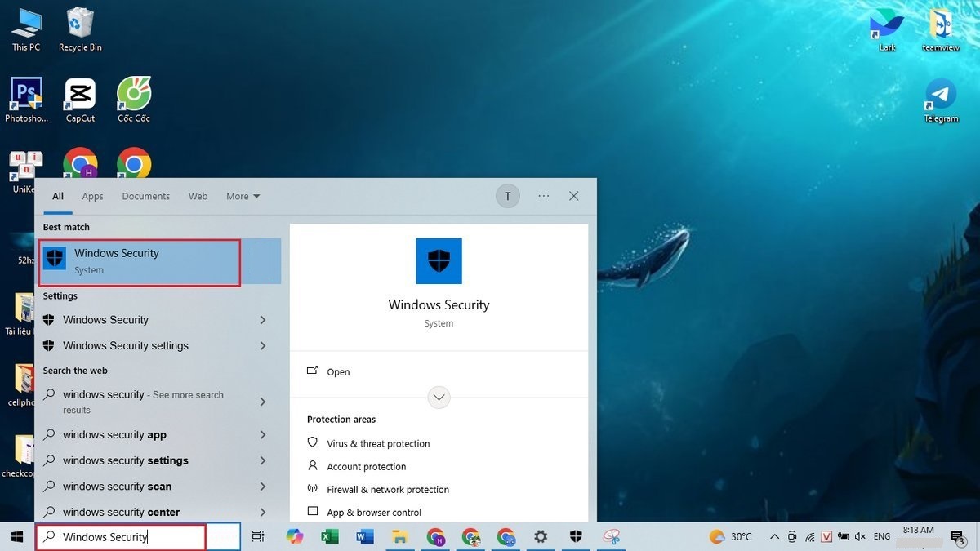The image size is (980, 551).
Task: Select Telegram desktop shortcut
Action: [x=941, y=100]
